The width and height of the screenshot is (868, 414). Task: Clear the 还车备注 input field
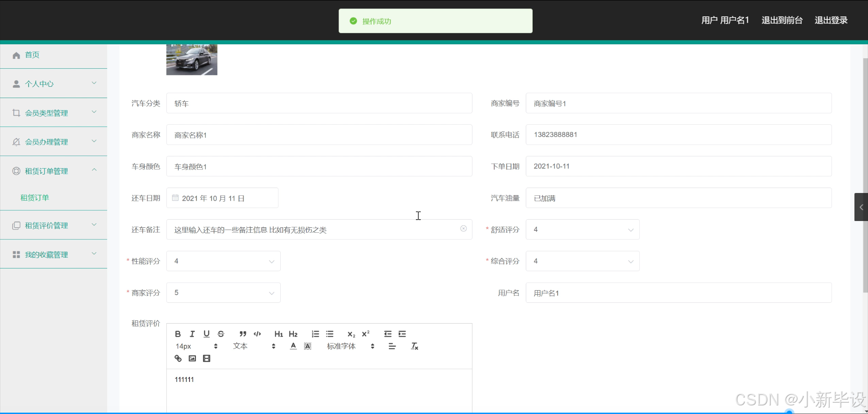click(463, 229)
